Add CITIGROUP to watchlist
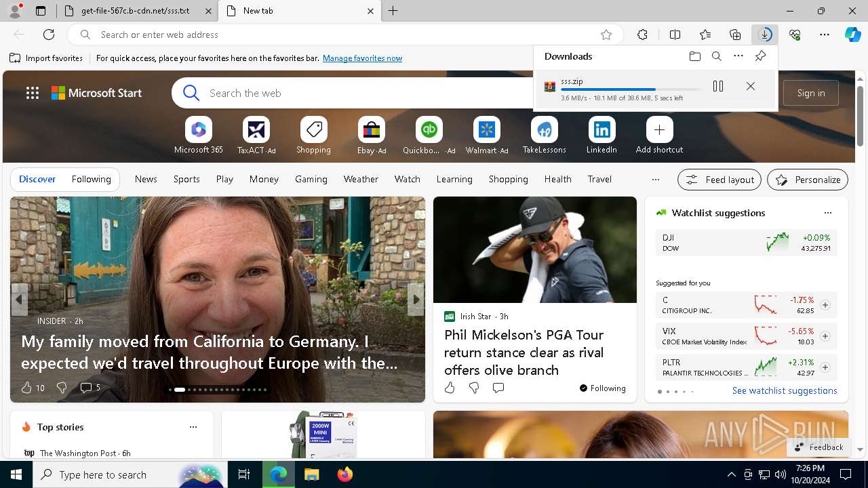Image resolution: width=868 pixels, height=488 pixels. (825, 305)
